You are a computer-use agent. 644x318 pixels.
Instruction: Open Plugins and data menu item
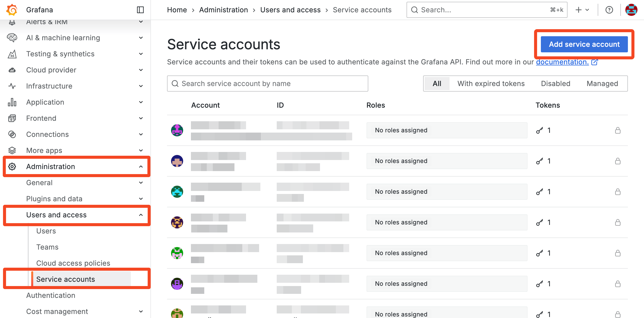tap(54, 199)
